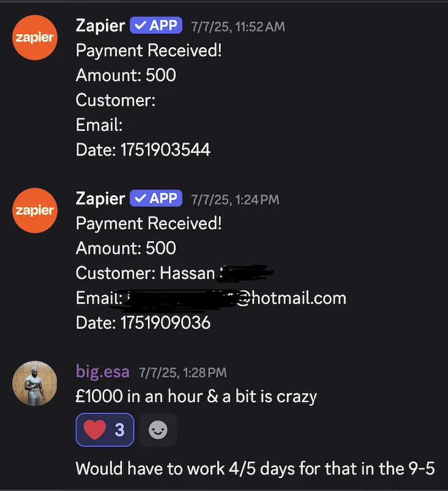Click the first Zapier avatar icon
448x491 pixels.
35,37
